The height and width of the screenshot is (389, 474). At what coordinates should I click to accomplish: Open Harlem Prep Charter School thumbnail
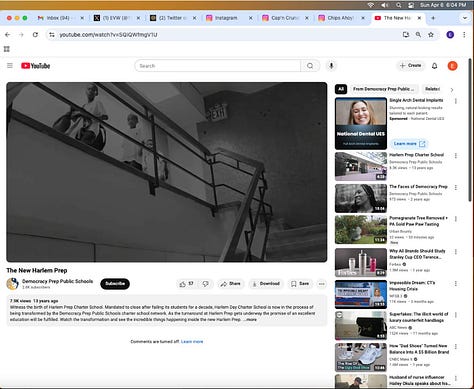click(x=361, y=166)
